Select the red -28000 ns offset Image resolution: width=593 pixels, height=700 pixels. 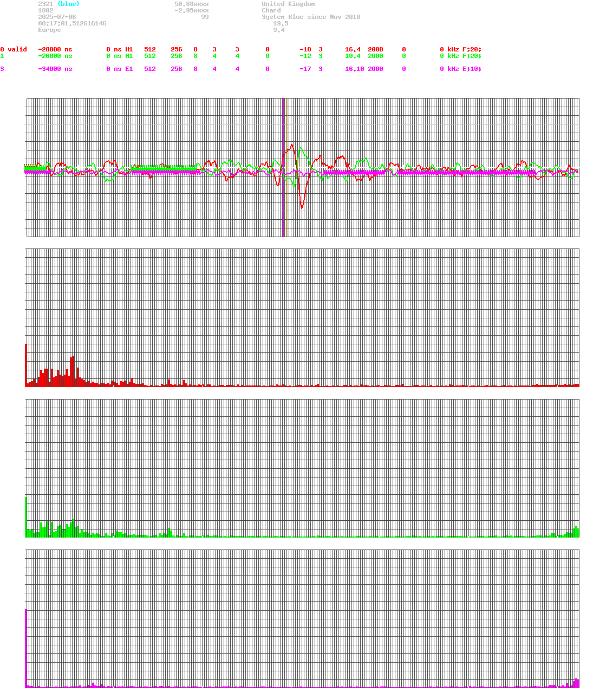(x=55, y=49)
